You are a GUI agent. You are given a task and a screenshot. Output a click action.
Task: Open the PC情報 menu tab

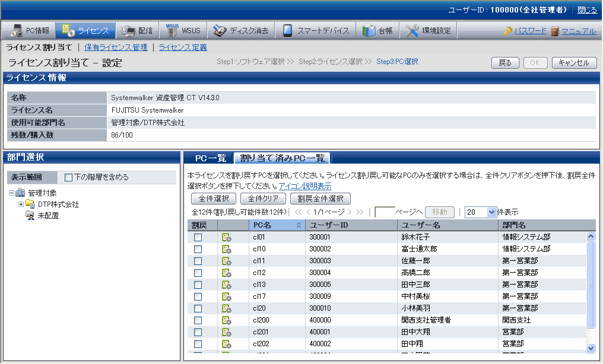(28, 30)
